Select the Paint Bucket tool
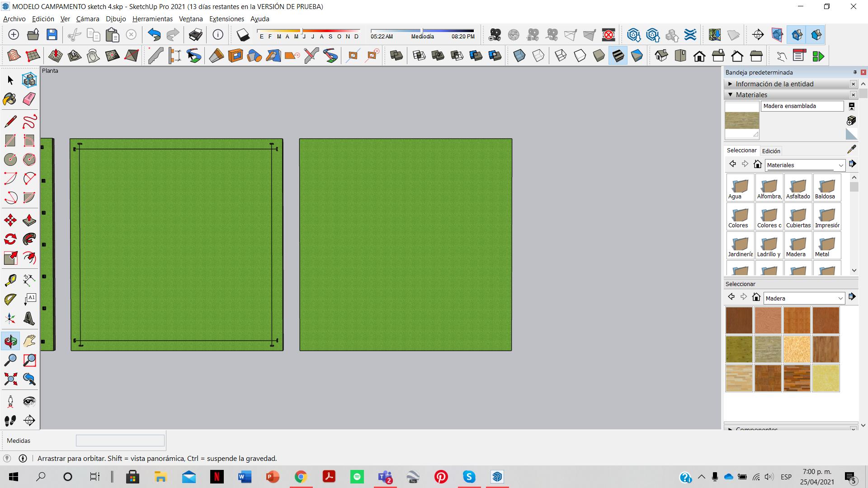Screen dimensions: 868x488 click(x=10, y=99)
